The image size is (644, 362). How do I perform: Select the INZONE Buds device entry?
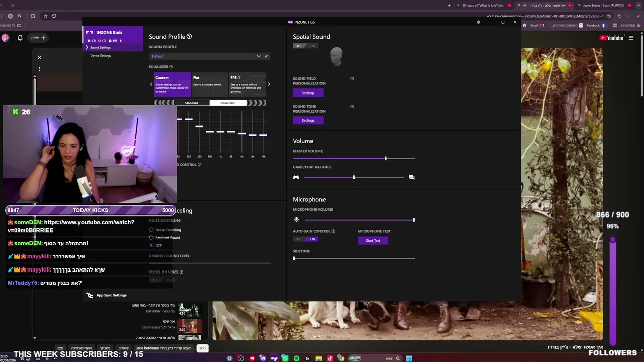(113, 35)
